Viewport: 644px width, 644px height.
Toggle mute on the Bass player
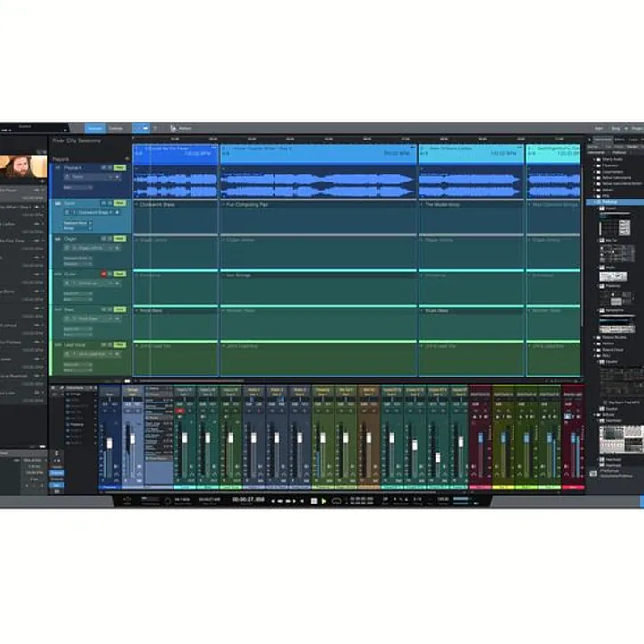click(x=104, y=309)
